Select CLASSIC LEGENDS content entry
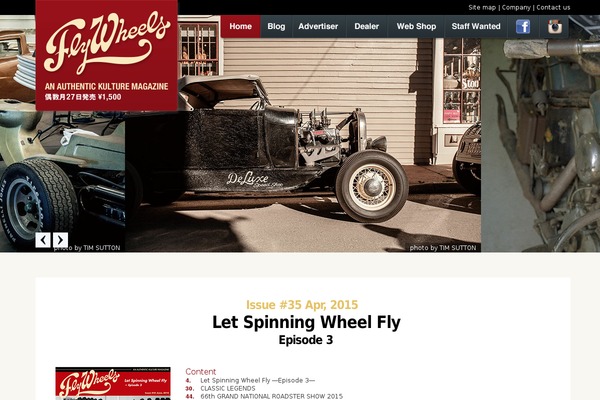Screen dimensions: 600x400 click(228, 388)
